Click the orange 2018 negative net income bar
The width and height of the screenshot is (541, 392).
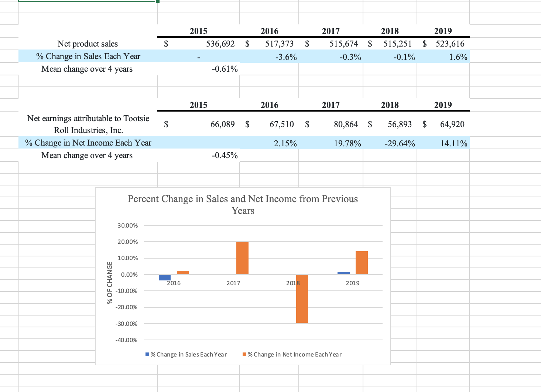(302, 299)
